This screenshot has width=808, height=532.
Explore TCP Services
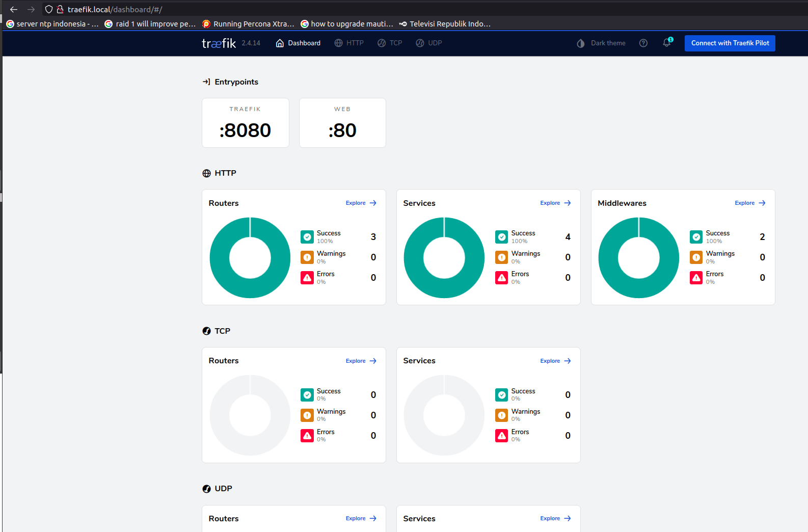pos(556,361)
